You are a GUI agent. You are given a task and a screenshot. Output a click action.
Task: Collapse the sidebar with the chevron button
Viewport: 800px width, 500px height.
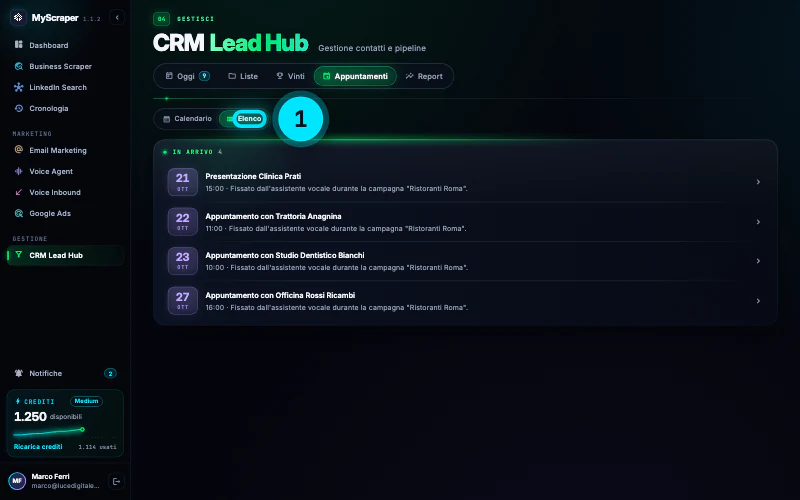pyautogui.click(x=117, y=17)
